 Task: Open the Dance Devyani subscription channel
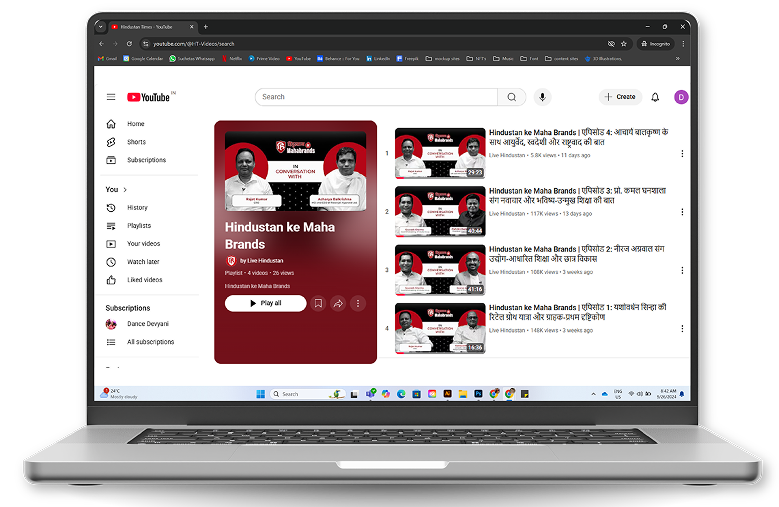tap(149, 324)
